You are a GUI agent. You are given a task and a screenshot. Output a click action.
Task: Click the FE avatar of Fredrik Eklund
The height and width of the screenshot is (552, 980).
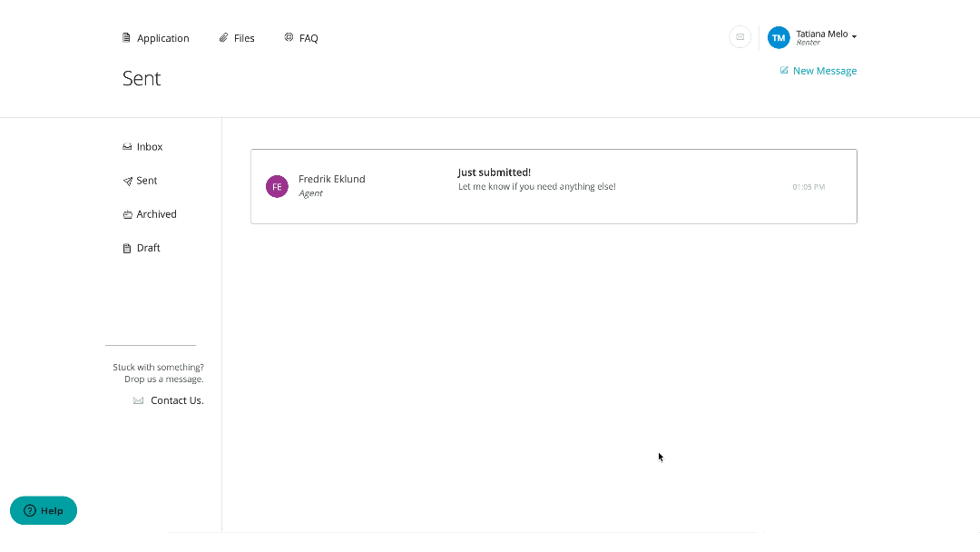[277, 186]
